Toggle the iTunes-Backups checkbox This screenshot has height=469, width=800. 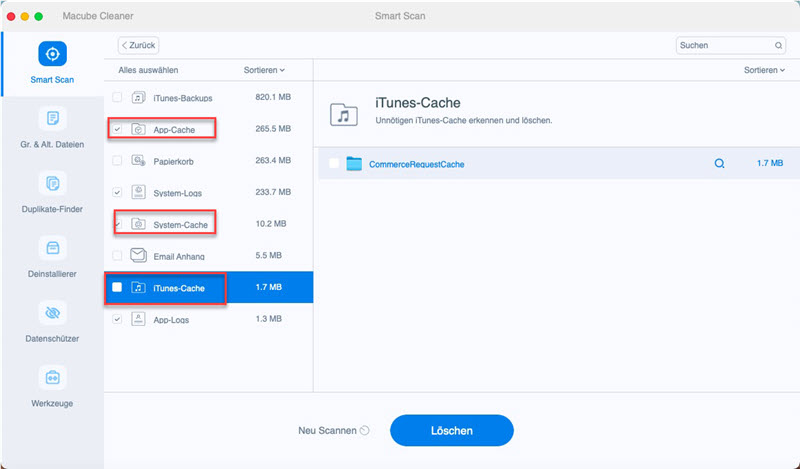tap(117, 97)
